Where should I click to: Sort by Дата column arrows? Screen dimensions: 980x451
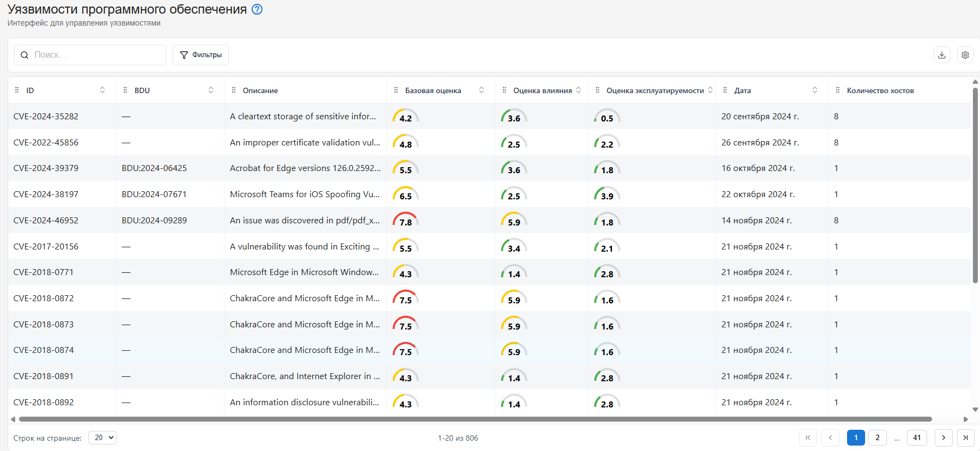point(815,90)
